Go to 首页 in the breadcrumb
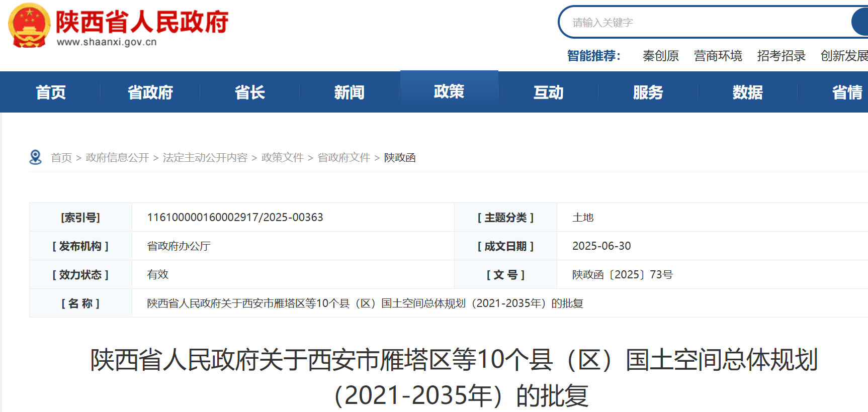Image resolution: width=868 pixels, height=412 pixels. (61, 158)
